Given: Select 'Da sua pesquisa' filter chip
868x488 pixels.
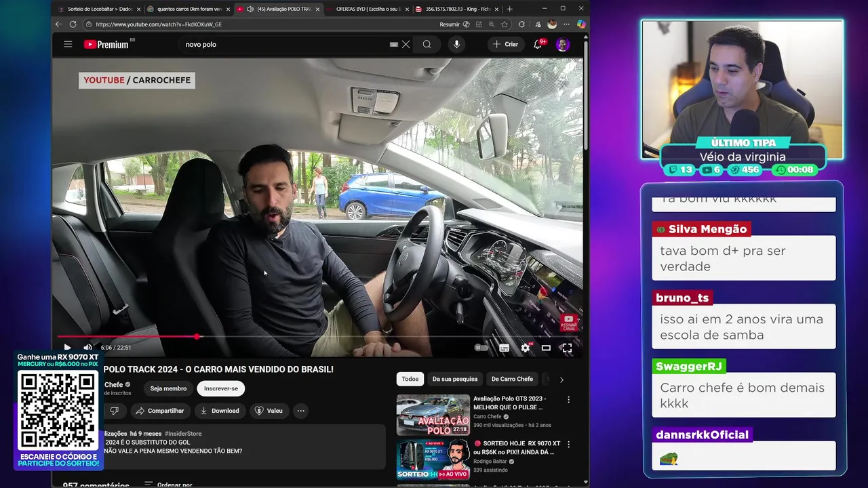Looking at the screenshot, I should click(455, 379).
